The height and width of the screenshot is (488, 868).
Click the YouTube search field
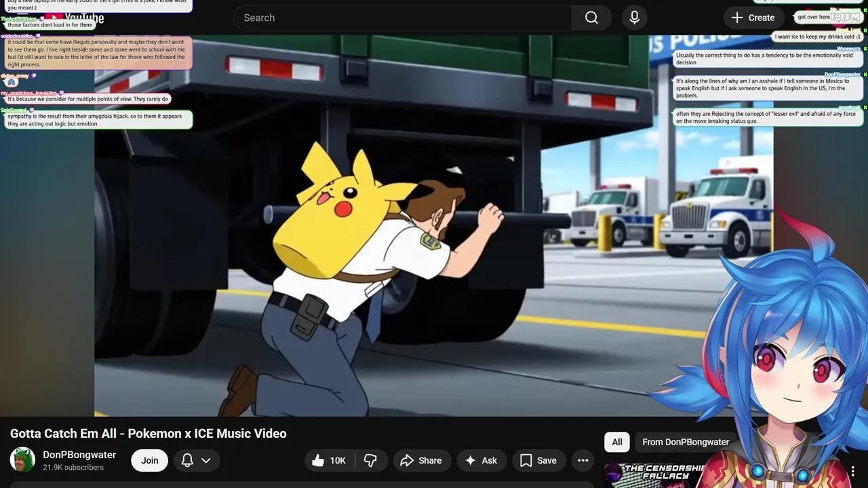pos(402,18)
